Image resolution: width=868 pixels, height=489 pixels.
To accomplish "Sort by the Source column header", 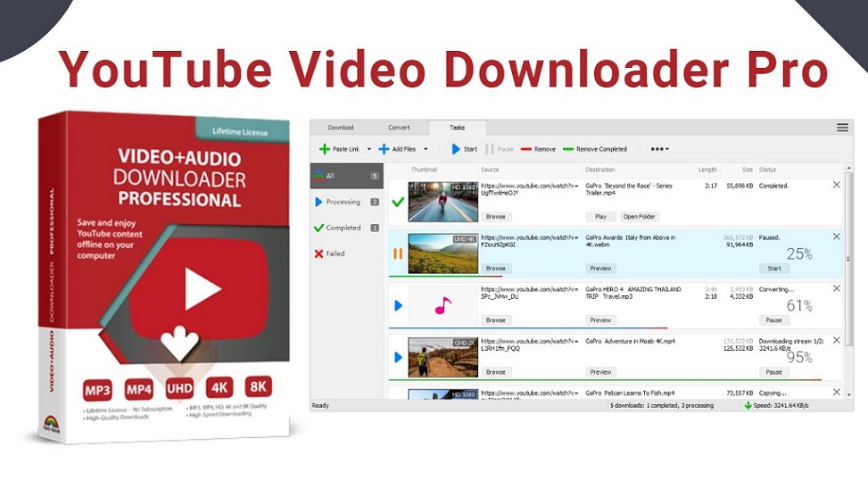I will point(490,170).
